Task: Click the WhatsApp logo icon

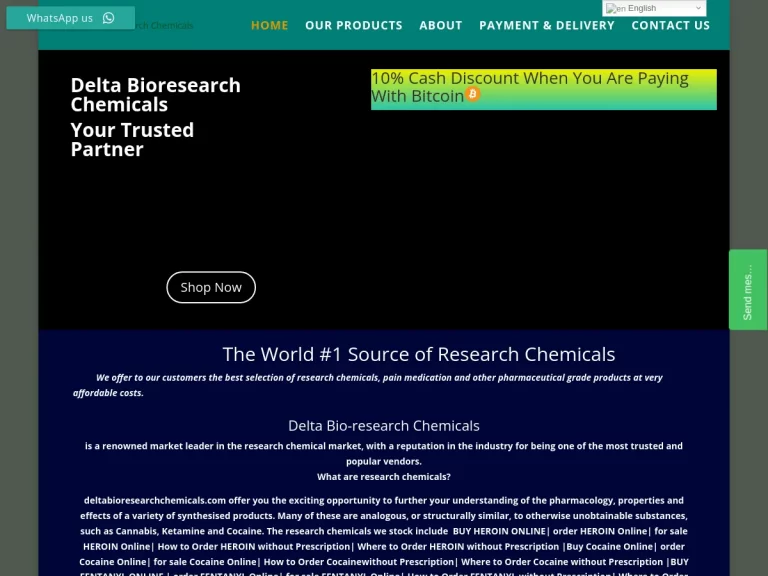Action: (x=108, y=18)
